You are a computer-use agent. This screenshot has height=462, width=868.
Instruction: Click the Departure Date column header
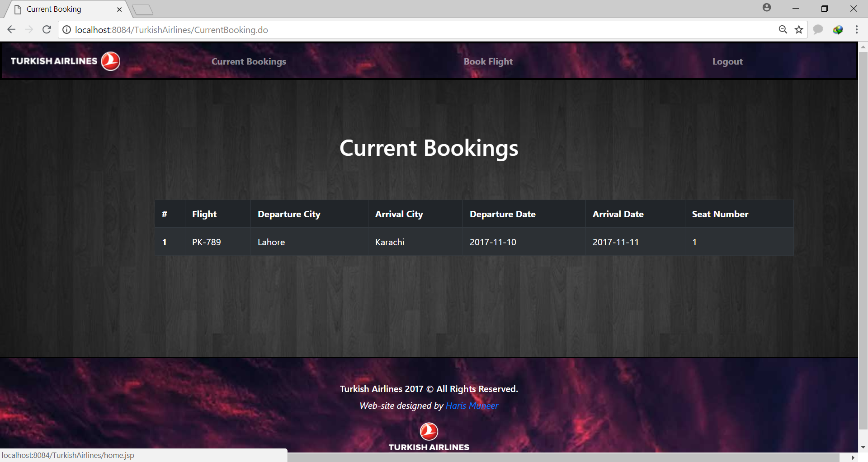(524, 214)
